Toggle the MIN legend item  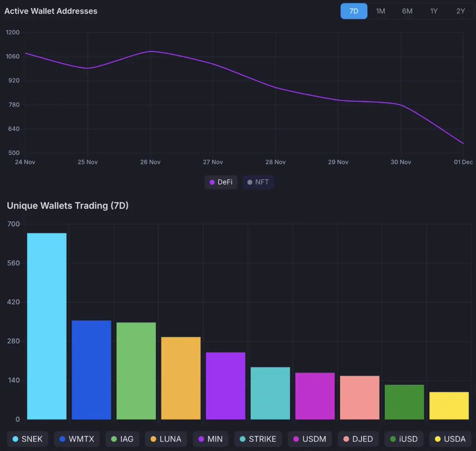click(x=211, y=439)
